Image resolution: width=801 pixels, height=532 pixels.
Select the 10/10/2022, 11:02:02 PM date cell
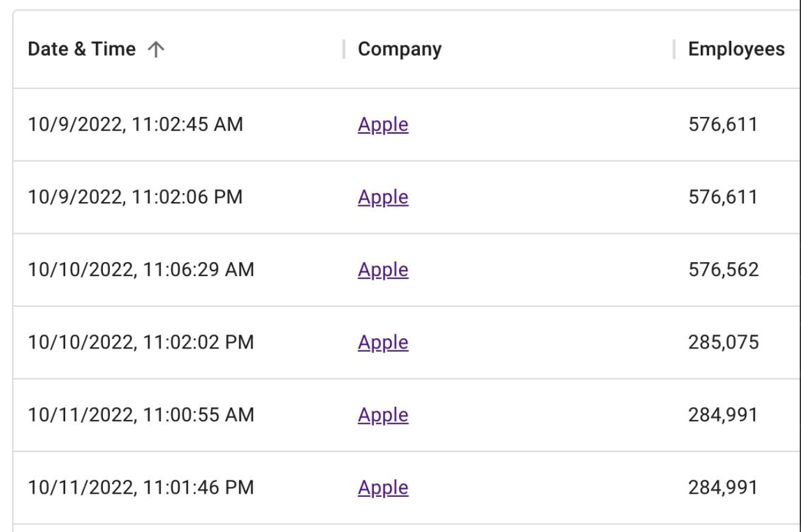141,342
